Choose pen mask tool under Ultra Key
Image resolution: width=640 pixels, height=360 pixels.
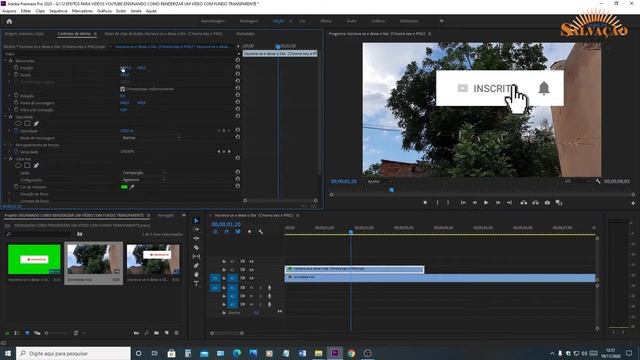[x=36, y=165]
